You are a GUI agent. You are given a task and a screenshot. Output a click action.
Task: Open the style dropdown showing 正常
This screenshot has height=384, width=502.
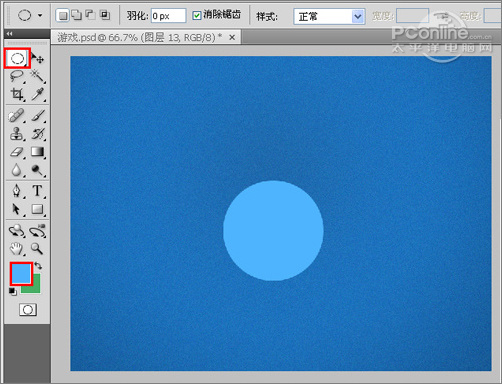pos(328,16)
